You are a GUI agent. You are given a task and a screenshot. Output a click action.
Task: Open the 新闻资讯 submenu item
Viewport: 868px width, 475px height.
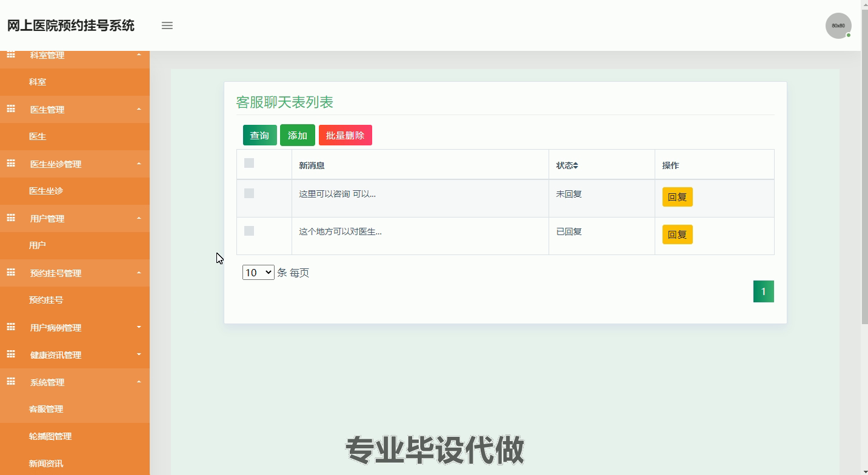click(x=75, y=463)
